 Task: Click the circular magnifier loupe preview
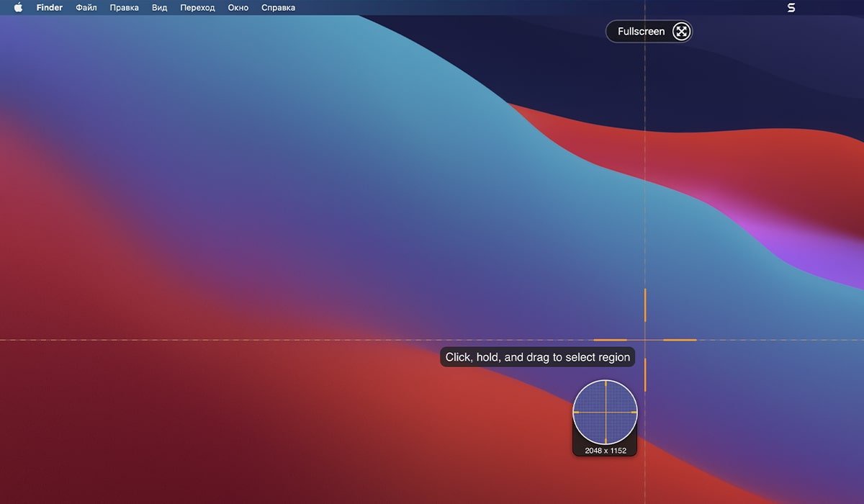(x=606, y=413)
